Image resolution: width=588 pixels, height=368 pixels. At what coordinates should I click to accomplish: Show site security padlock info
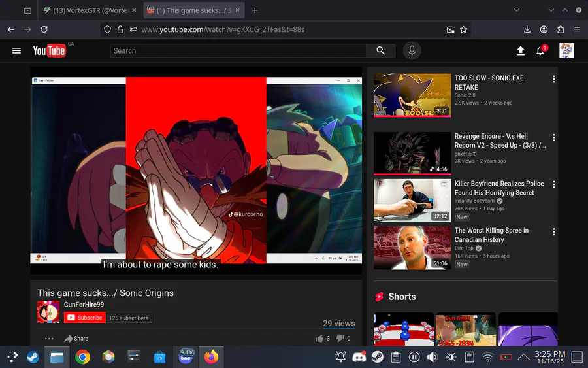[120, 29]
